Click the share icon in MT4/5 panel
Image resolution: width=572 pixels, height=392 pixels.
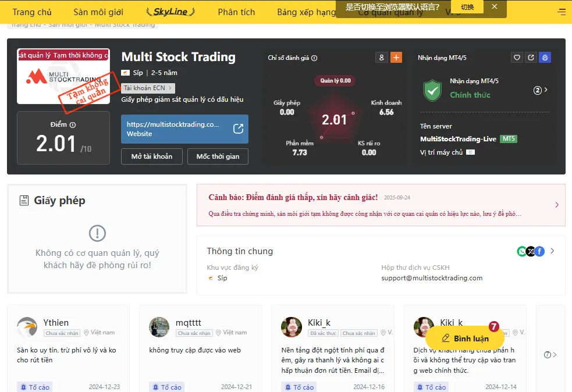pos(531,57)
